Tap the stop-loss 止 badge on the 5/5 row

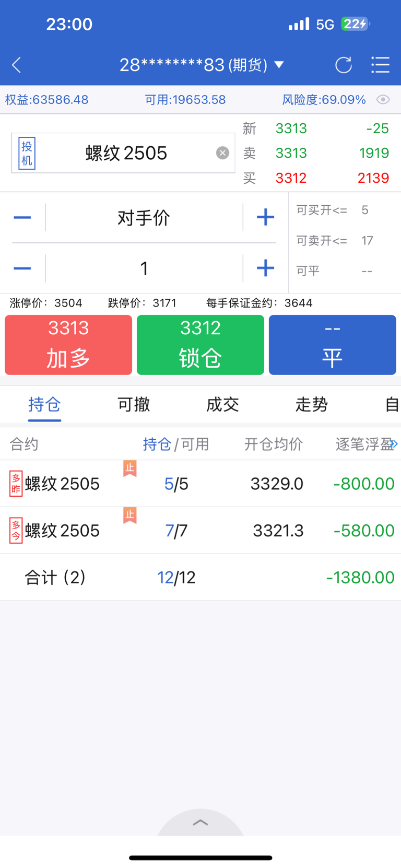pos(130,468)
